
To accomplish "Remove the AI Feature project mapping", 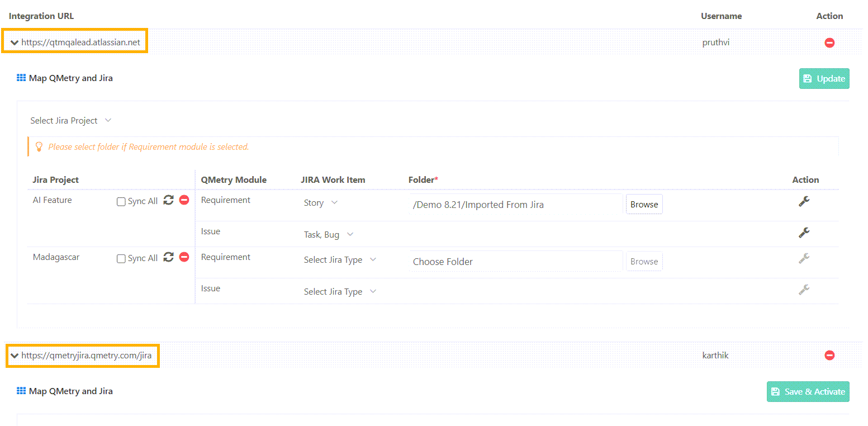I will point(184,201).
